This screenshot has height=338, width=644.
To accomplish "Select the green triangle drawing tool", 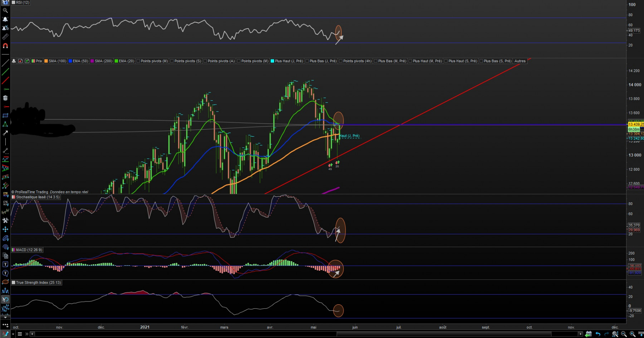I will [x=5, y=124].
